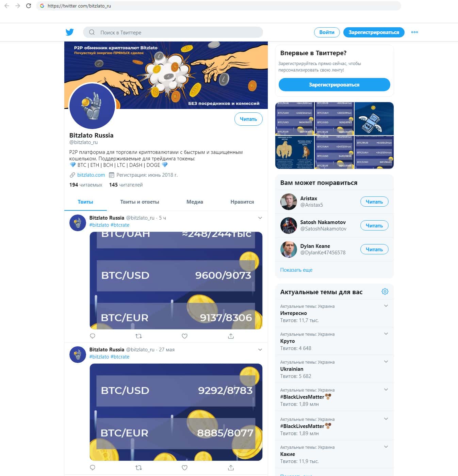Open dropdown arrow on 5 ч tweet

(x=260, y=218)
